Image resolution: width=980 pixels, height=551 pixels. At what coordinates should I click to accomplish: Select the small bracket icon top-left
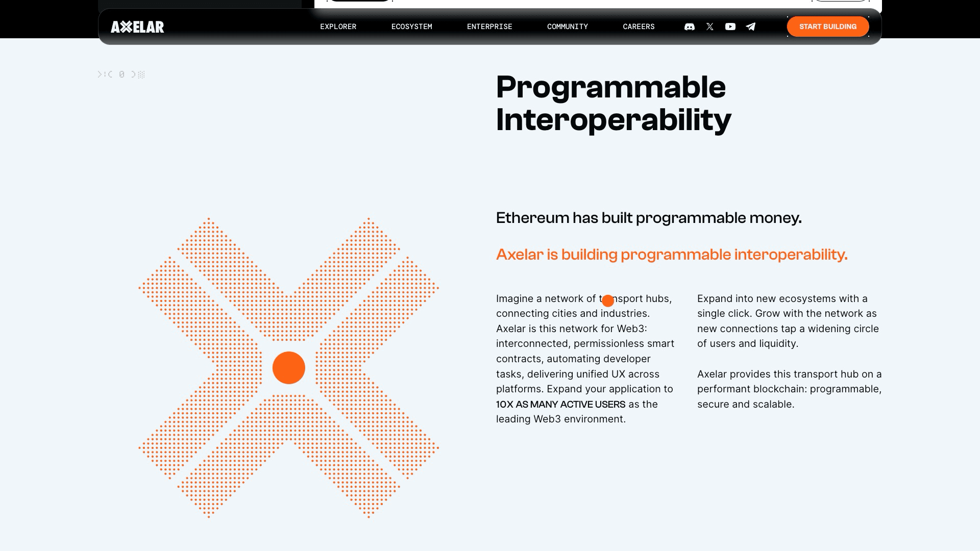coord(100,74)
